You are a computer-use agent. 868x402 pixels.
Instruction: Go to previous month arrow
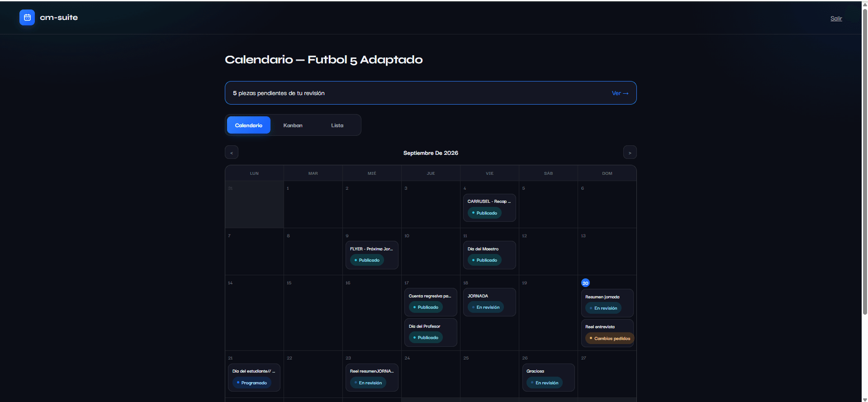232,153
